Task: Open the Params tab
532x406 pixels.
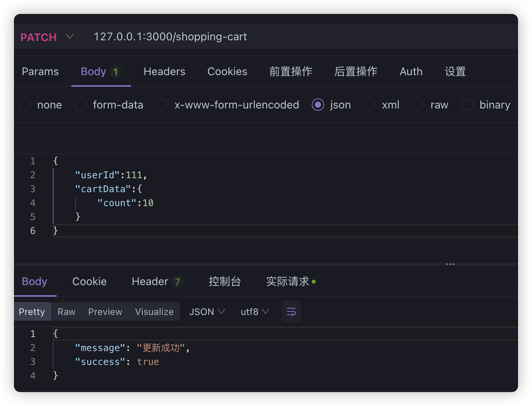Action: [x=40, y=72]
